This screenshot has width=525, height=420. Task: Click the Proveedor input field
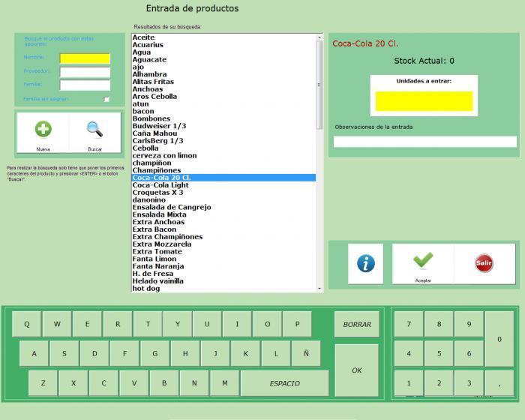click(85, 72)
